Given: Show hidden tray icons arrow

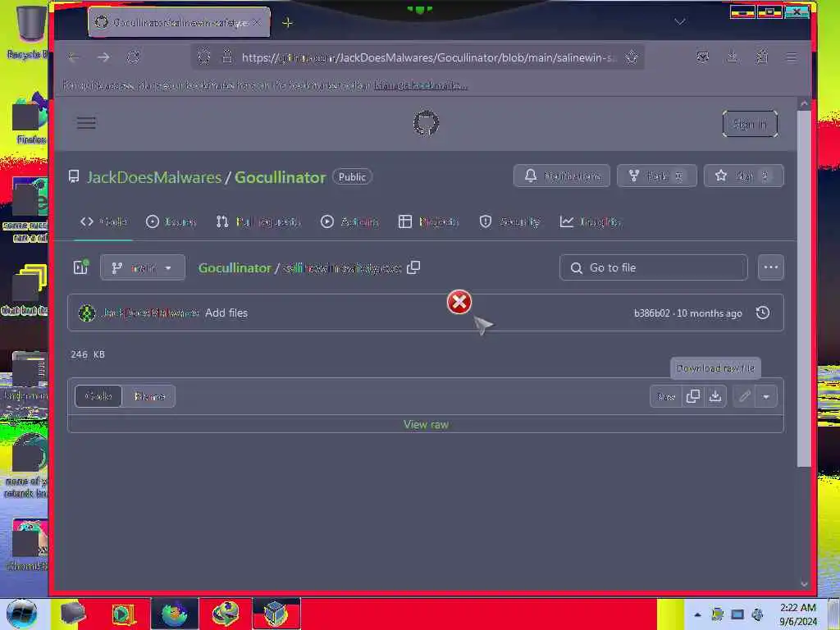Looking at the screenshot, I should pos(697,614).
